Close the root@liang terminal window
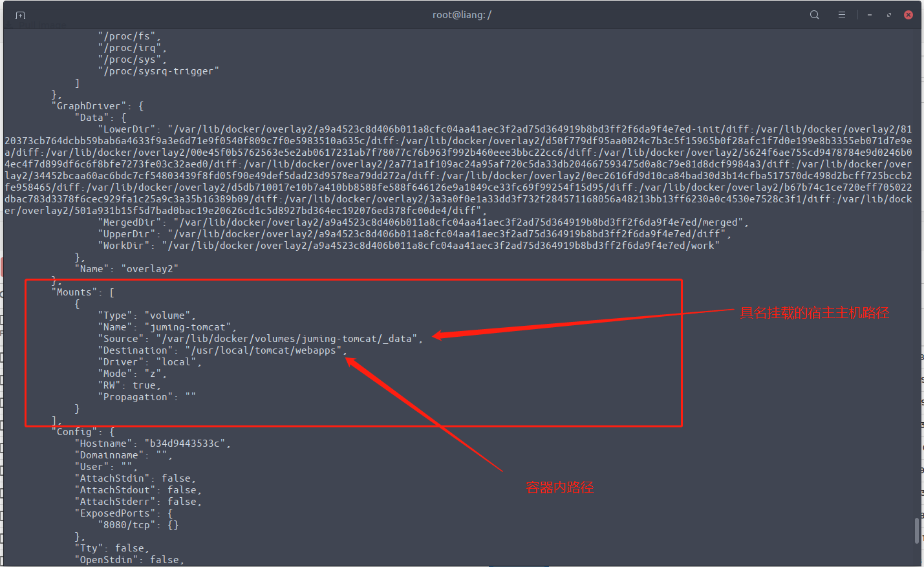Viewport: 924px width, 567px height. (x=908, y=15)
